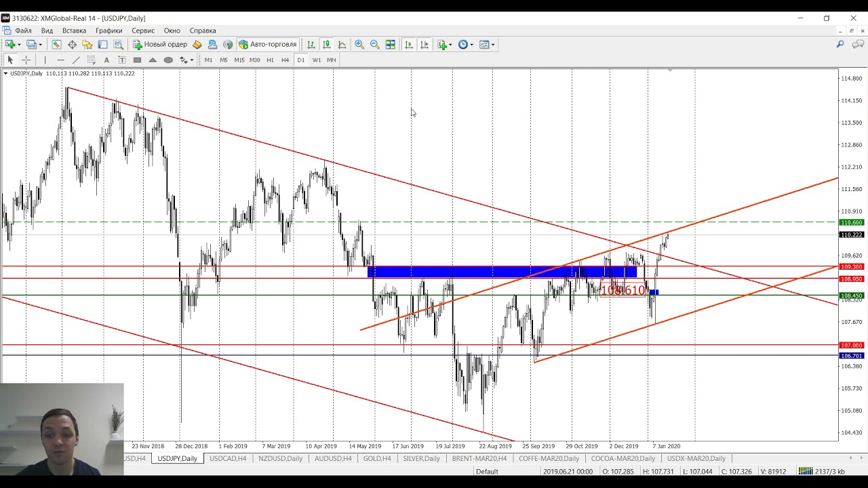Select the horizontal line drawing tool

coord(60,60)
